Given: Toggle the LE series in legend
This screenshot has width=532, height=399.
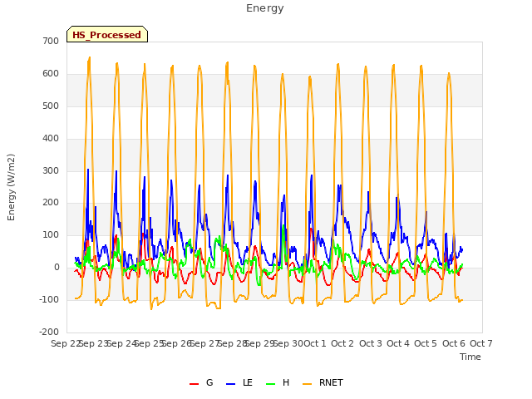Looking at the screenshot, I should coord(239,382).
